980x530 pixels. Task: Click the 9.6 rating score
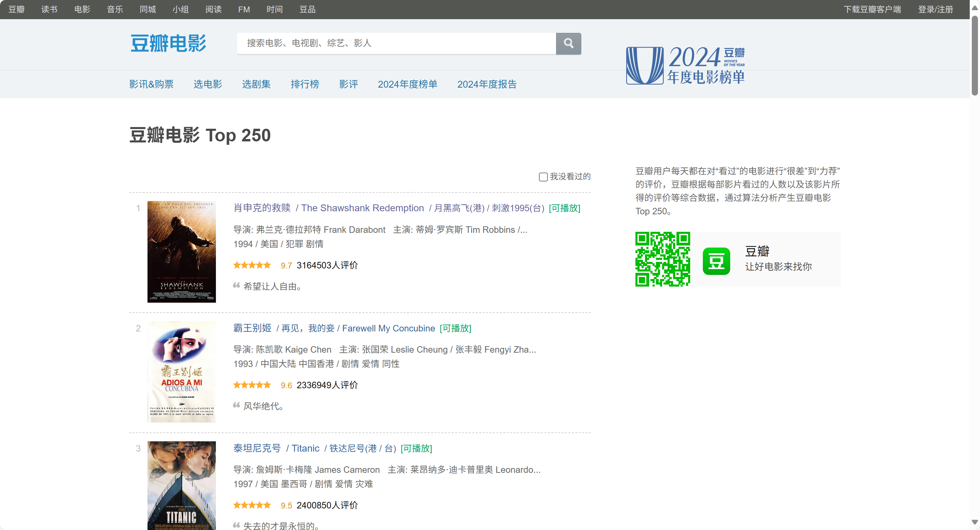click(x=286, y=385)
